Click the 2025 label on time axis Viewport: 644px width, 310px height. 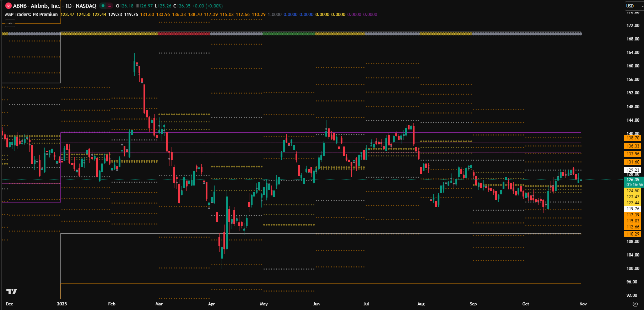point(62,304)
